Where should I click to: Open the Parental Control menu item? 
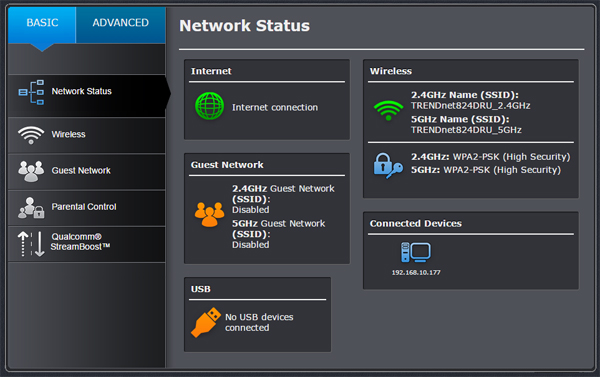click(87, 208)
